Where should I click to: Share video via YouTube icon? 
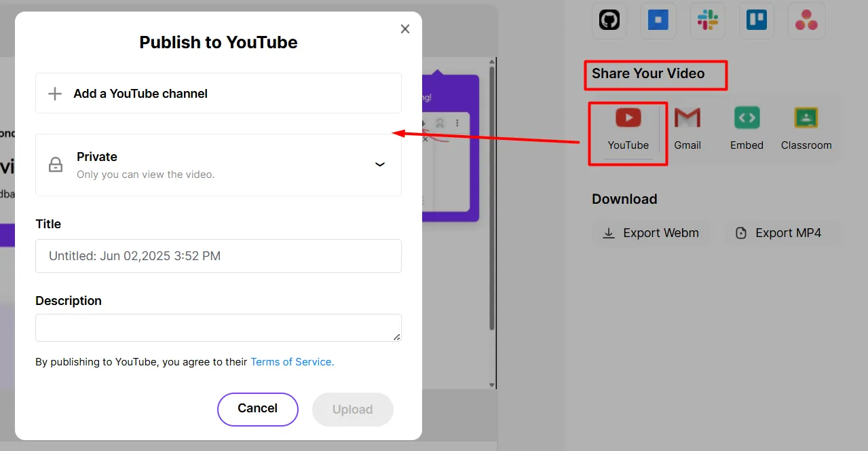(628, 128)
